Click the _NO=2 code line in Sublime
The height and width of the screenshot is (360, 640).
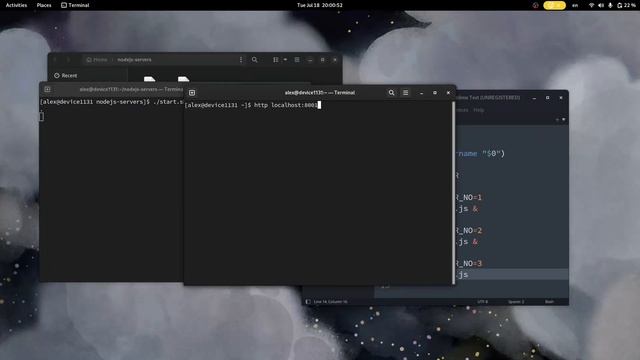pos(469,231)
